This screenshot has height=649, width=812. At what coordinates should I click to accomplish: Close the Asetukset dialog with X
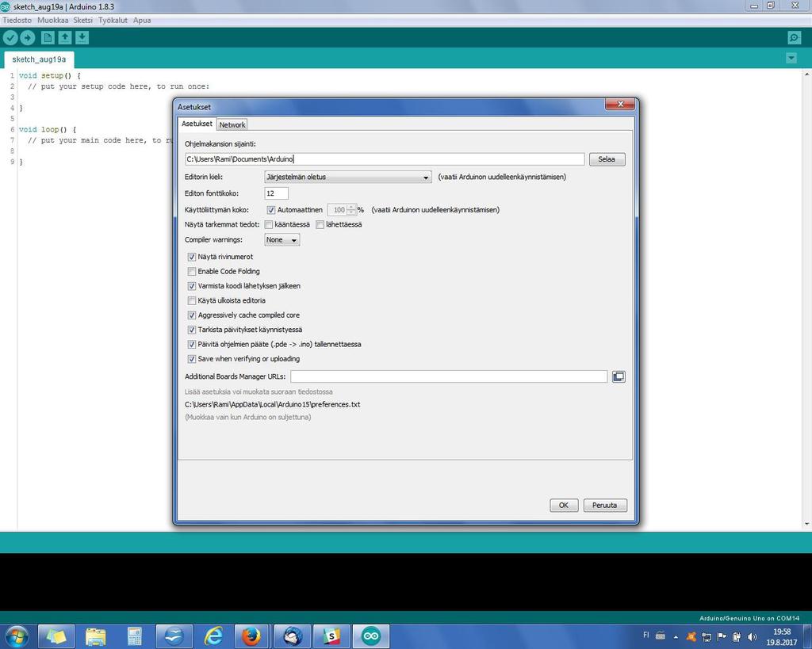[620, 104]
